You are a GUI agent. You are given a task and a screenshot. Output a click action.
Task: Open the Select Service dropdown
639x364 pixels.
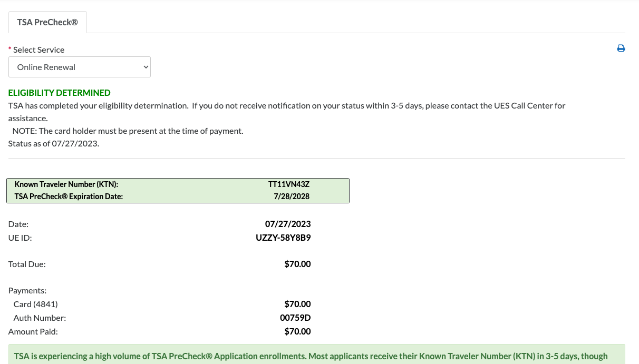point(80,67)
